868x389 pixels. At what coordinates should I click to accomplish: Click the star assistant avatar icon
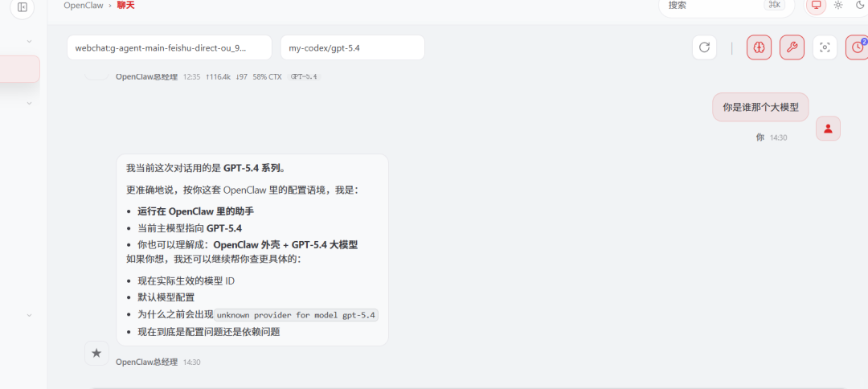pyautogui.click(x=96, y=353)
